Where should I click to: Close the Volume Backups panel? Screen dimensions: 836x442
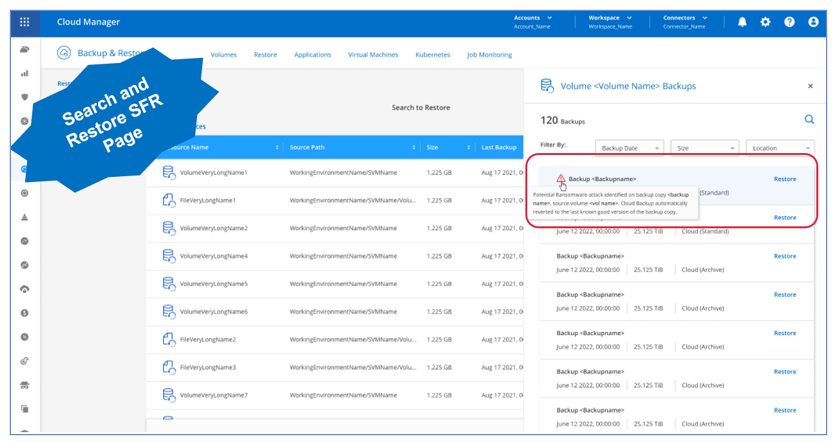coord(810,87)
